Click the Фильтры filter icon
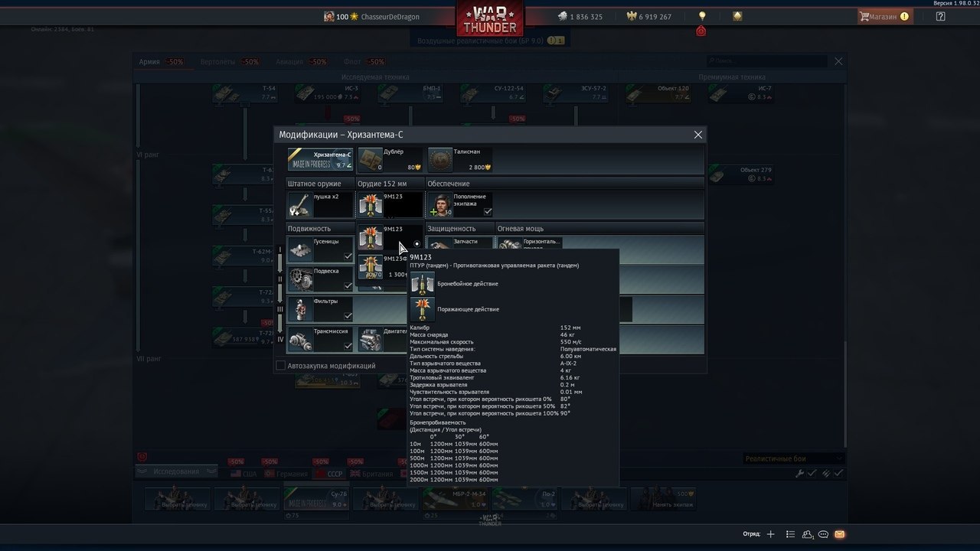 [301, 309]
